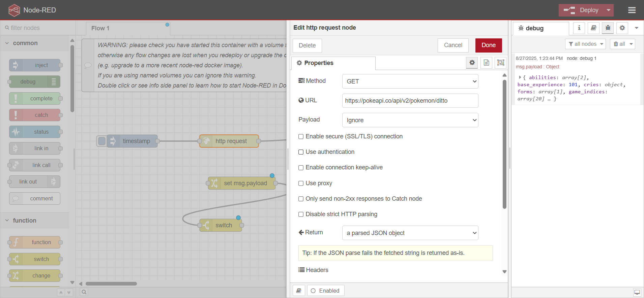Tick Use authentication checkbox

[x=301, y=152]
